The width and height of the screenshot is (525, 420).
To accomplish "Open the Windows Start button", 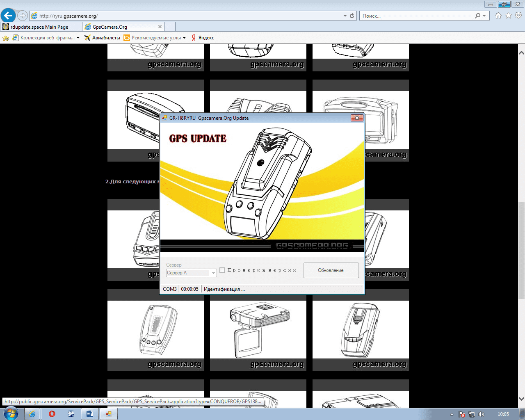I will [x=11, y=414].
